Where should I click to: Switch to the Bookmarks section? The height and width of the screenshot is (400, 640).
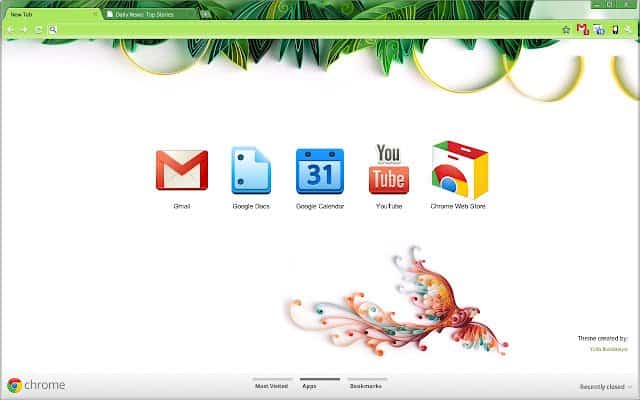(x=366, y=386)
